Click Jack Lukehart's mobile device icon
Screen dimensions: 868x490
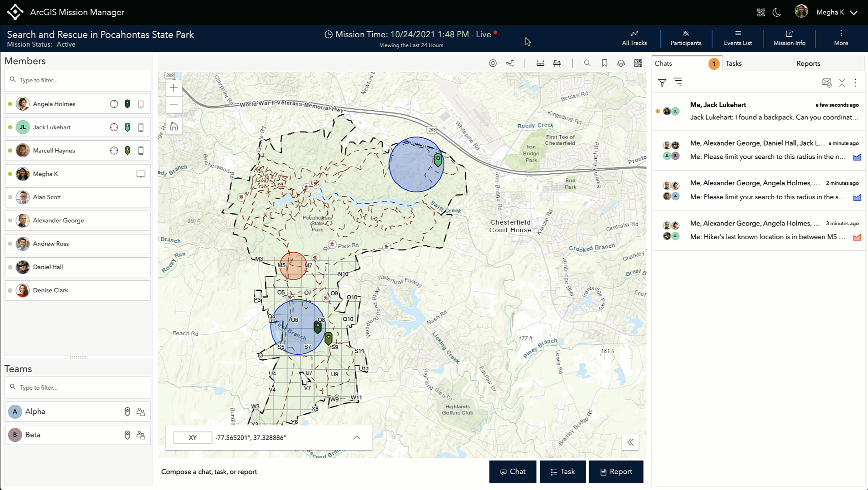(141, 127)
